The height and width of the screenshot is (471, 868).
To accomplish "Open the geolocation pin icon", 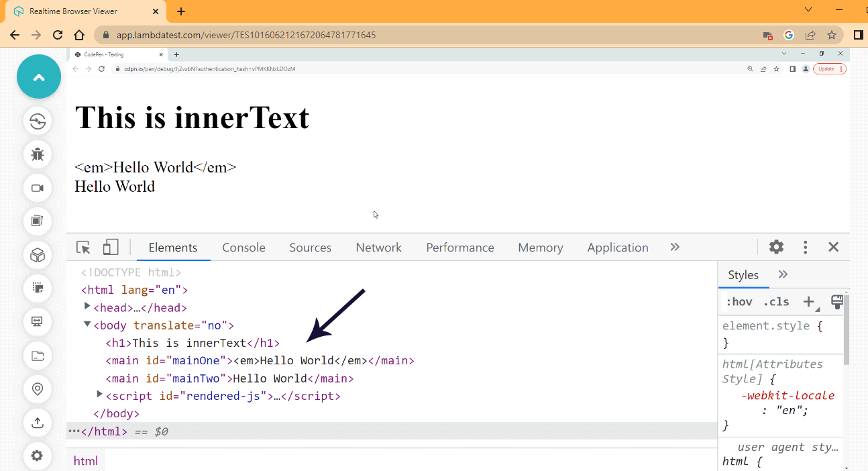I will click(x=38, y=389).
